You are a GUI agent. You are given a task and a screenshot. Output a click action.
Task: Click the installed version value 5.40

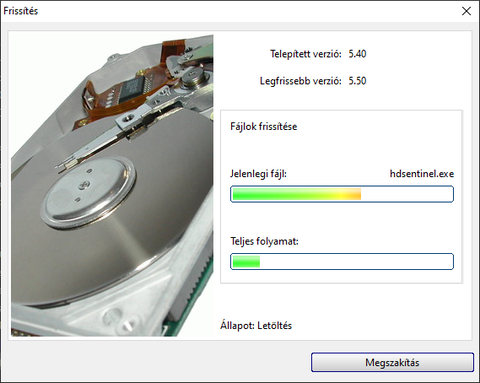click(x=357, y=54)
